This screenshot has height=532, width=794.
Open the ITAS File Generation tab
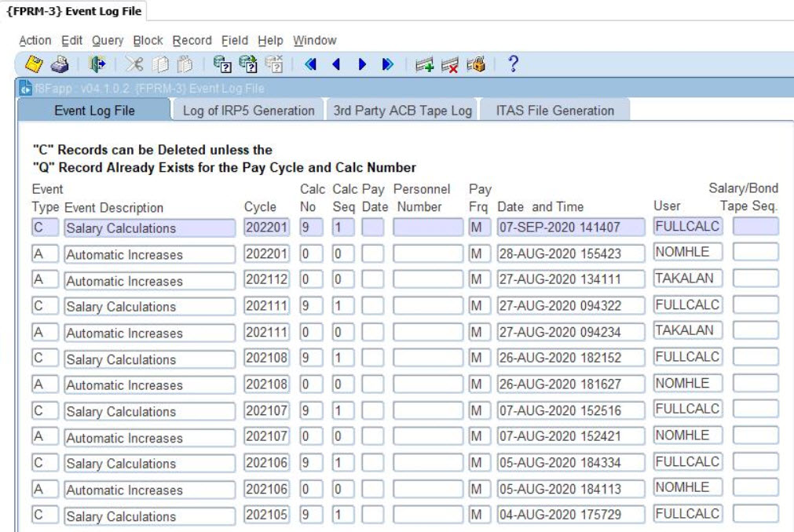554,111
